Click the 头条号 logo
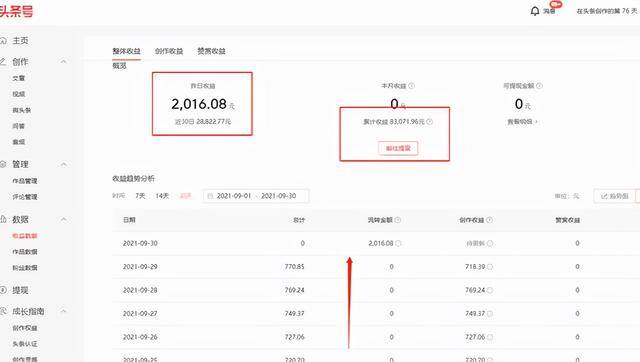The image size is (640, 362). (x=16, y=11)
